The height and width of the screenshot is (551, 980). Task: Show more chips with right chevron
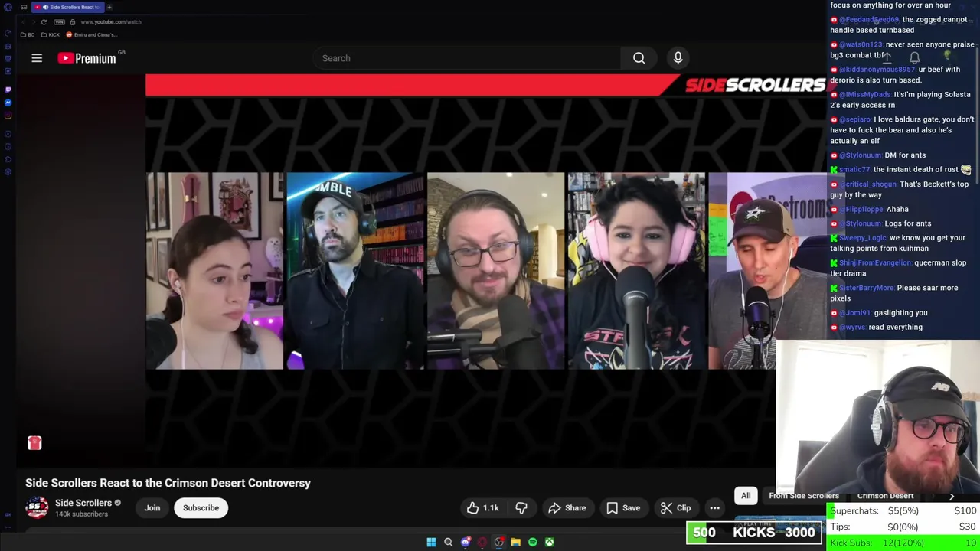click(x=952, y=496)
